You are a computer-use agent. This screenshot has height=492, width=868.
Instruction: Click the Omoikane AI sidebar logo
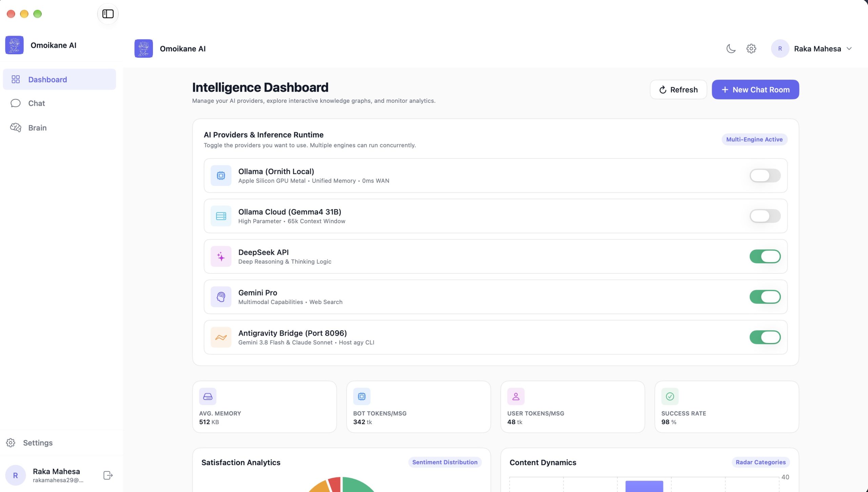(14, 45)
